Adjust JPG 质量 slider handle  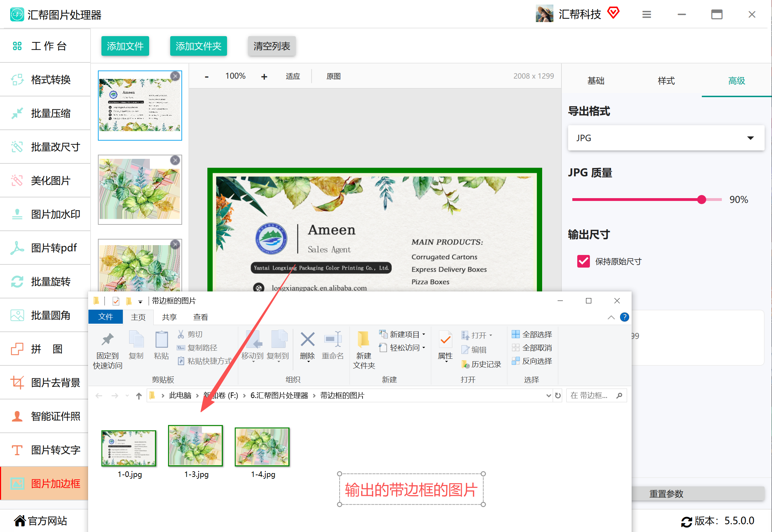tap(701, 200)
